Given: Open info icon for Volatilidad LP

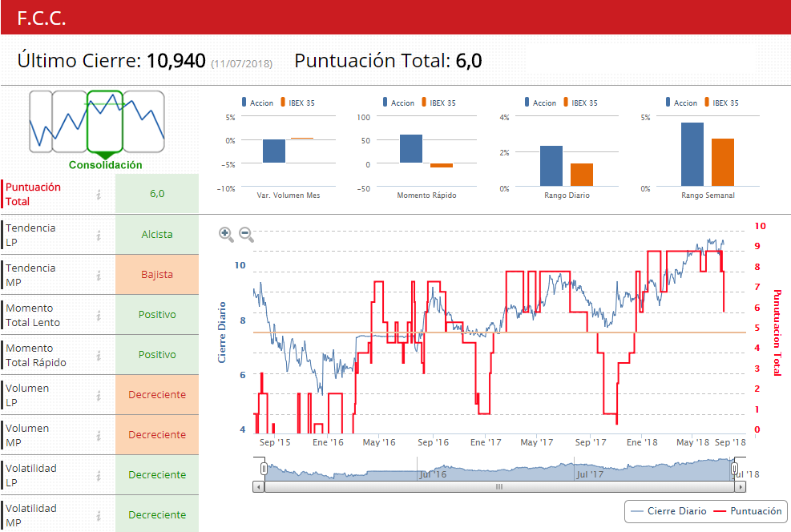Looking at the screenshot, I should click(x=99, y=476).
